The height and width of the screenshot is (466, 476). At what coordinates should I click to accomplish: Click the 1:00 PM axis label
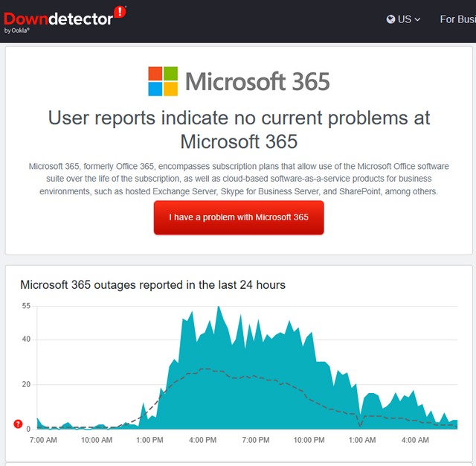pos(149,440)
